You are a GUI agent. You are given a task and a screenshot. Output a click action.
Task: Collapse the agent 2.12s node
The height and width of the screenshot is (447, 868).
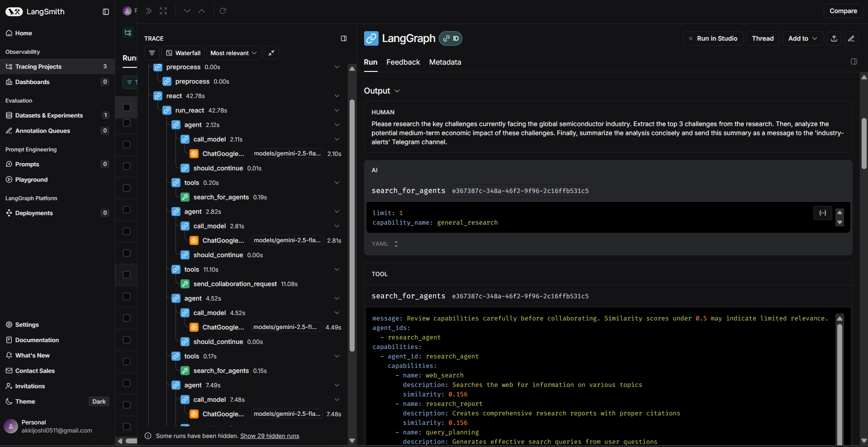click(x=337, y=125)
